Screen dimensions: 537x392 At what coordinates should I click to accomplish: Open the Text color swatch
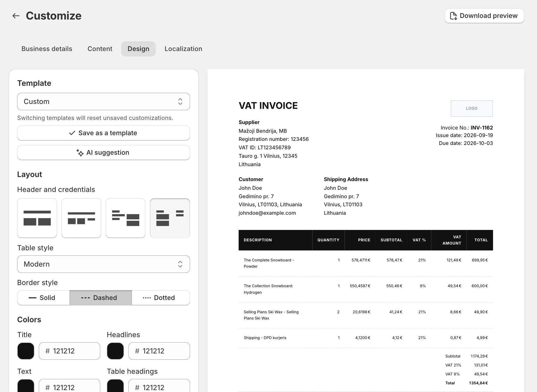26,386
